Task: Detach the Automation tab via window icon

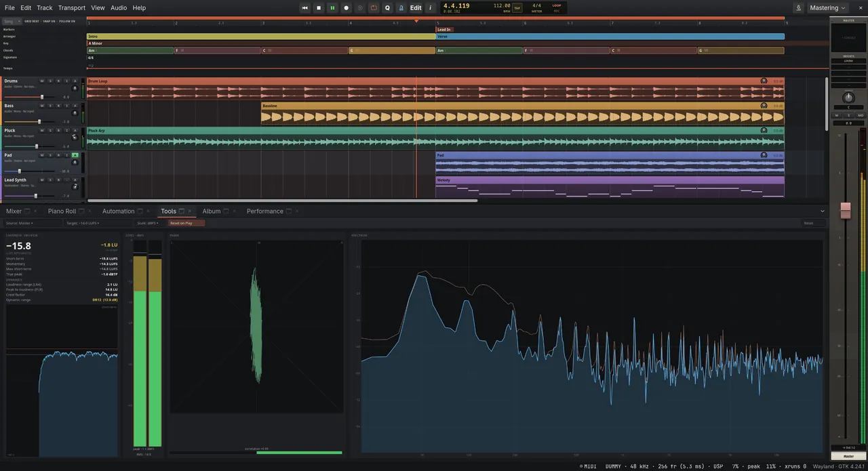Action: [140, 211]
